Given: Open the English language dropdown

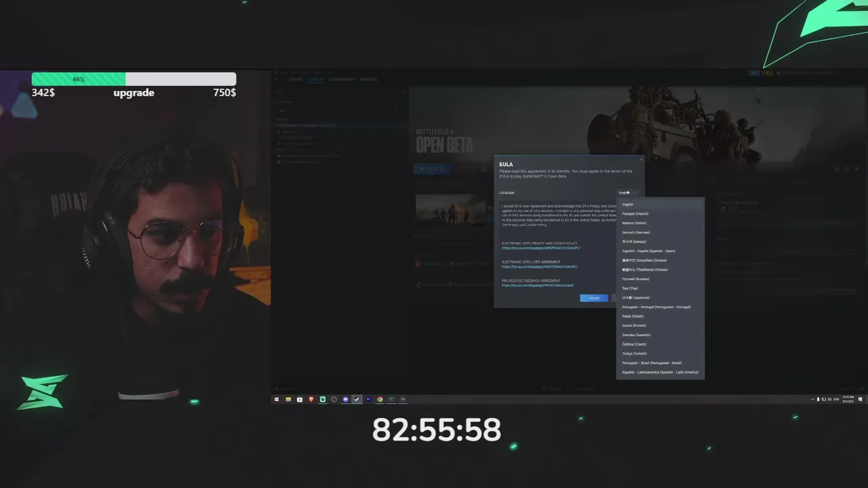Looking at the screenshot, I should click(x=627, y=192).
